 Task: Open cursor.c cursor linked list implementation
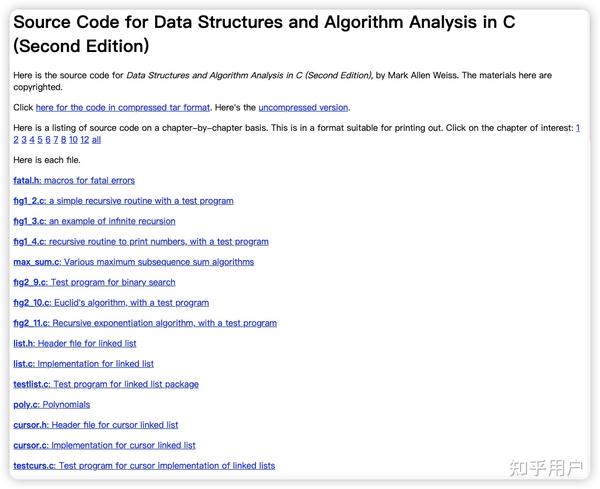(x=104, y=445)
